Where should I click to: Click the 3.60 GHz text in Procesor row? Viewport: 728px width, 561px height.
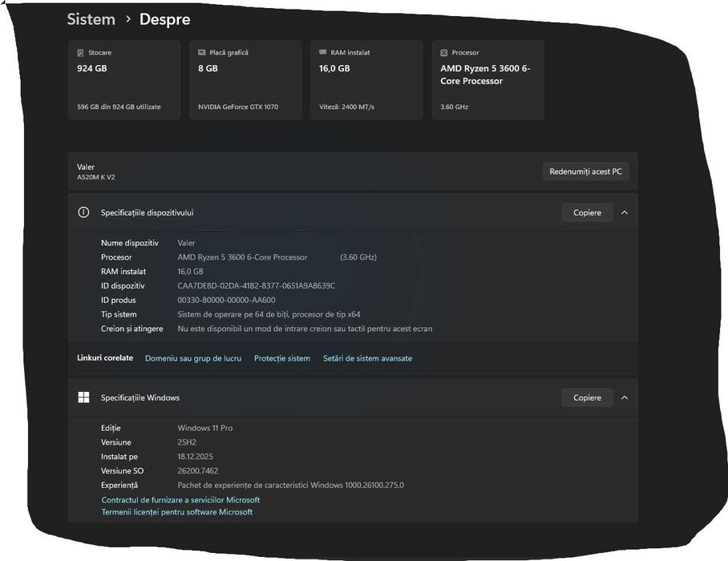358,257
